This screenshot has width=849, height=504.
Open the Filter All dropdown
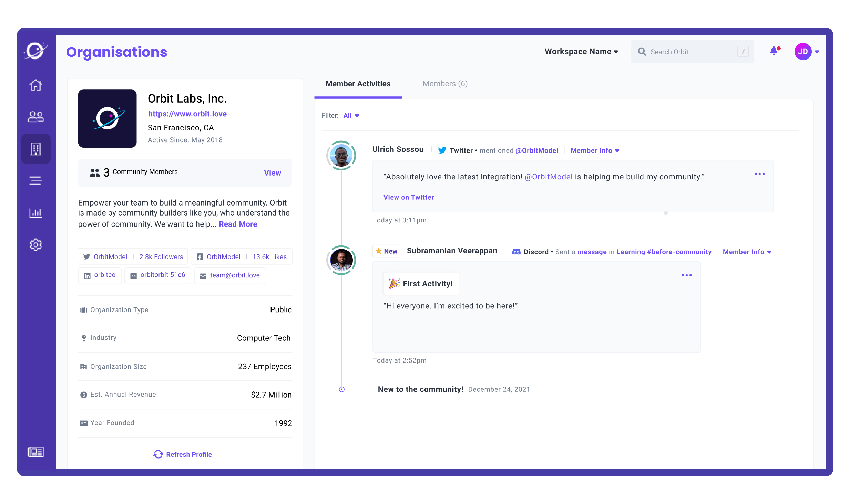click(351, 116)
